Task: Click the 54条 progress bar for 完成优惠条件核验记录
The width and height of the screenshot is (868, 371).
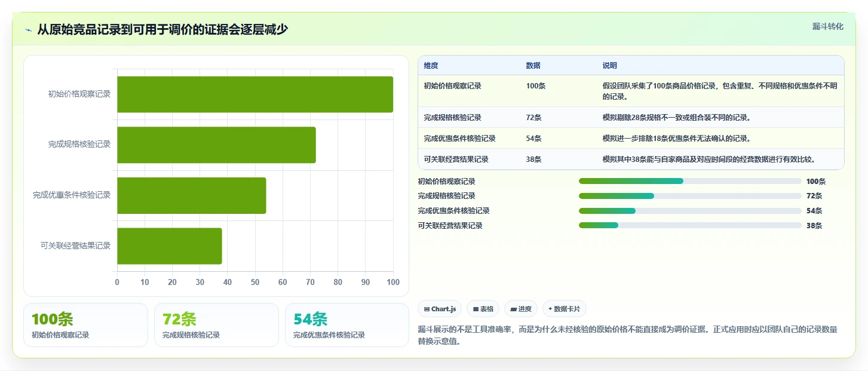Action: [690, 211]
